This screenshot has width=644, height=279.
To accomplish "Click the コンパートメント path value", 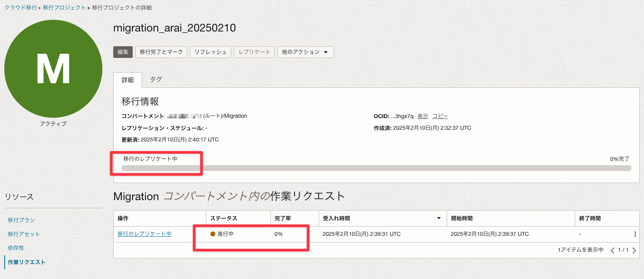I will pos(207,116).
